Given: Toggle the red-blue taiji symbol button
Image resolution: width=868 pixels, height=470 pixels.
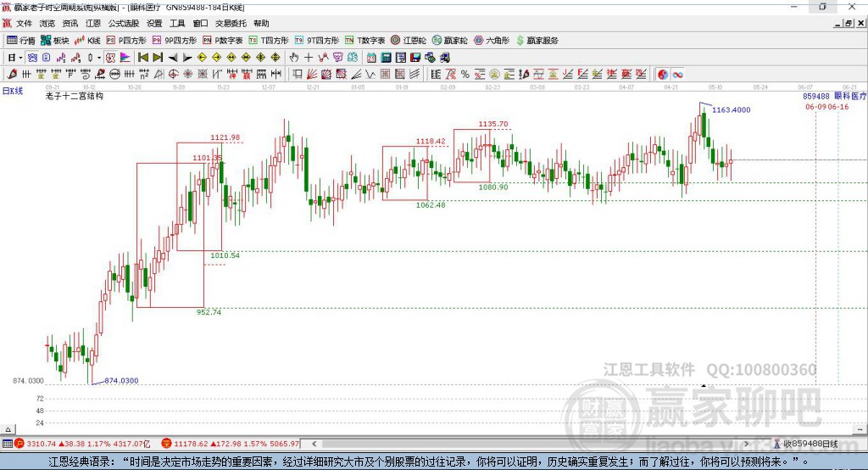Looking at the screenshot, I should click(x=663, y=75).
